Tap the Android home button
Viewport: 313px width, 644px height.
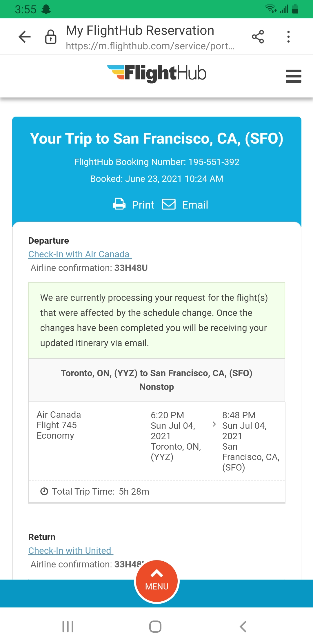pyautogui.click(x=156, y=627)
